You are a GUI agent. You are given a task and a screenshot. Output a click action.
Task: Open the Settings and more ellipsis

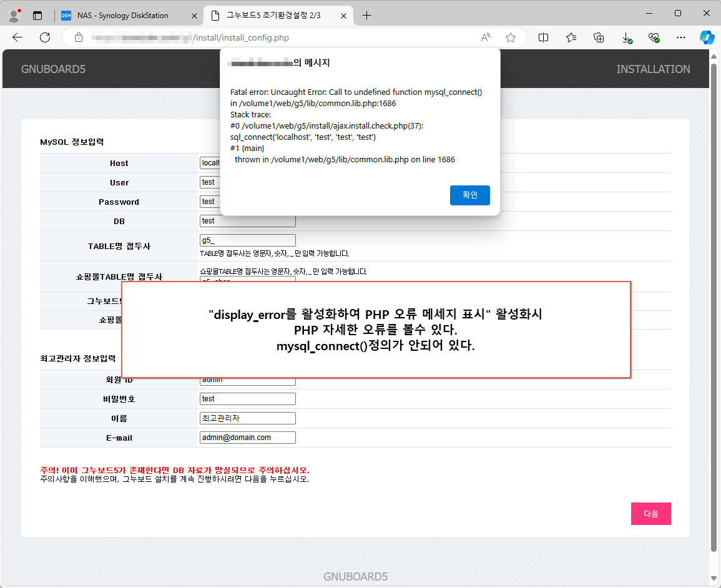click(681, 37)
